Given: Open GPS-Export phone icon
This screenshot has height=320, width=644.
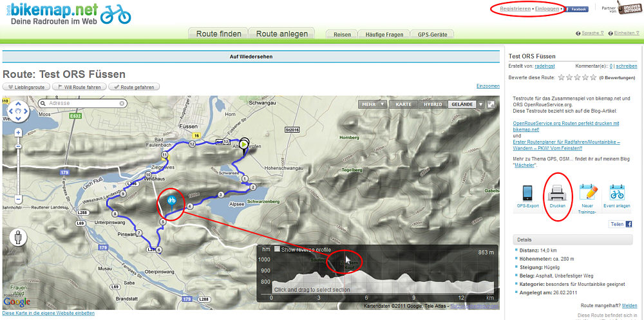Looking at the screenshot, I should point(527,193).
